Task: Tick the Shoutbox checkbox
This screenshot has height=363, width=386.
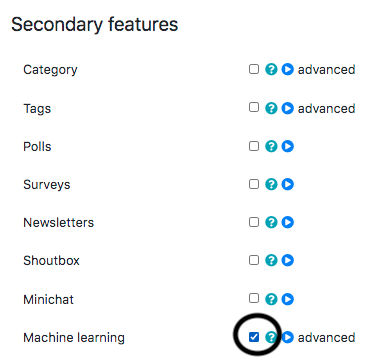Action: (x=254, y=260)
